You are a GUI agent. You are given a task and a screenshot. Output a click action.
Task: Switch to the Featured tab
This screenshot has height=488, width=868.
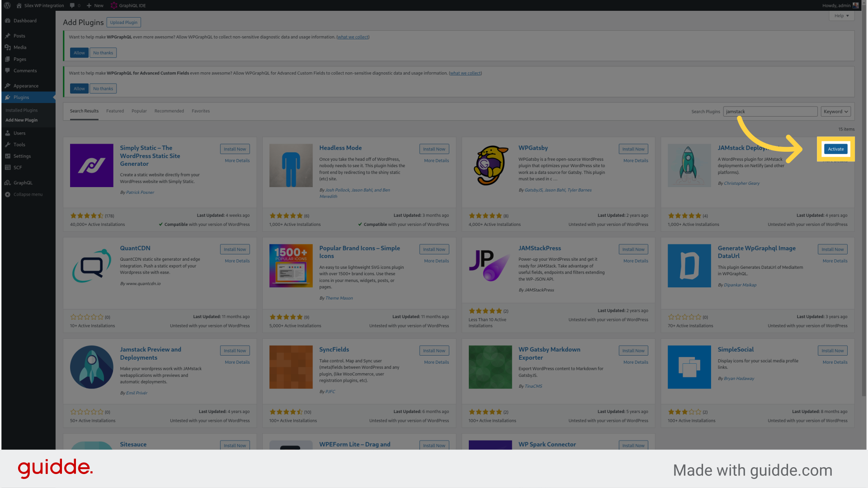click(115, 111)
